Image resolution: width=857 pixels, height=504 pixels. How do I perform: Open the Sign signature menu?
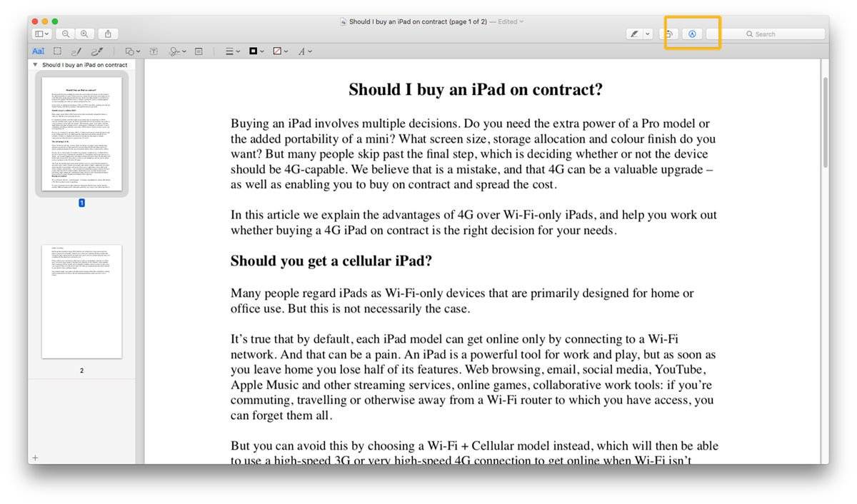coord(177,51)
